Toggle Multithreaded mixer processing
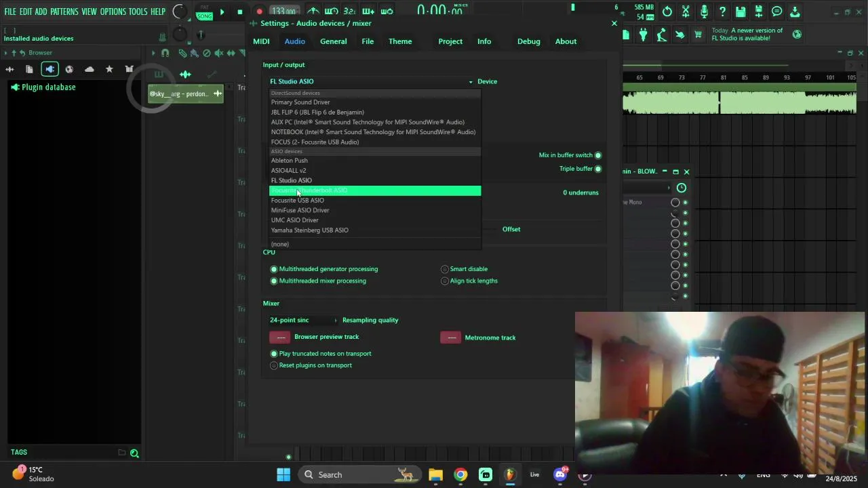 pos(274,281)
